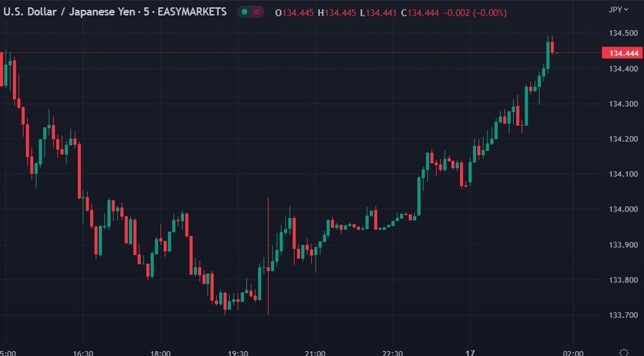Click the 134.300 price scale label

pyautogui.click(x=623, y=104)
